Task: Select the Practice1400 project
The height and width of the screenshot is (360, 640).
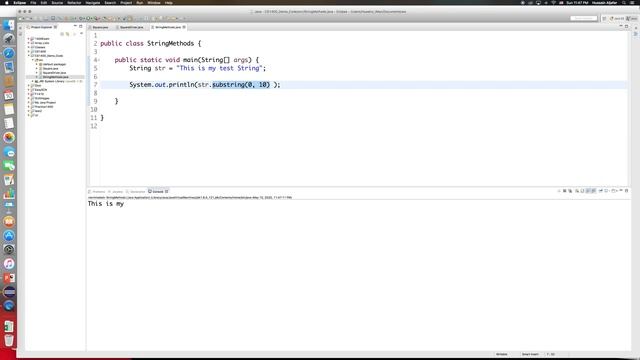Action: [x=43, y=107]
